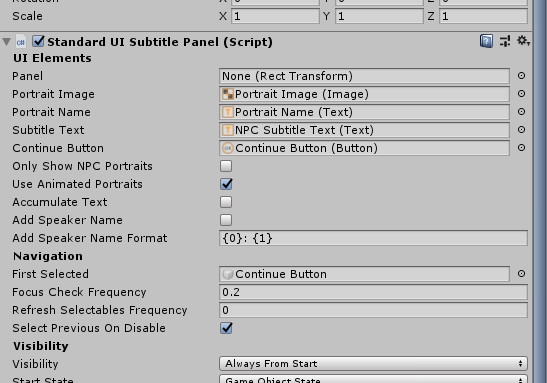Open object picker for Portrait Image field

(x=521, y=93)
